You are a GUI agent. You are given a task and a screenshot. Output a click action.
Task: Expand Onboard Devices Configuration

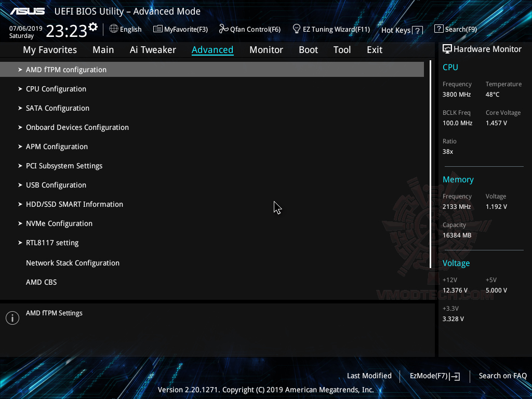click(x=77, y=127)
